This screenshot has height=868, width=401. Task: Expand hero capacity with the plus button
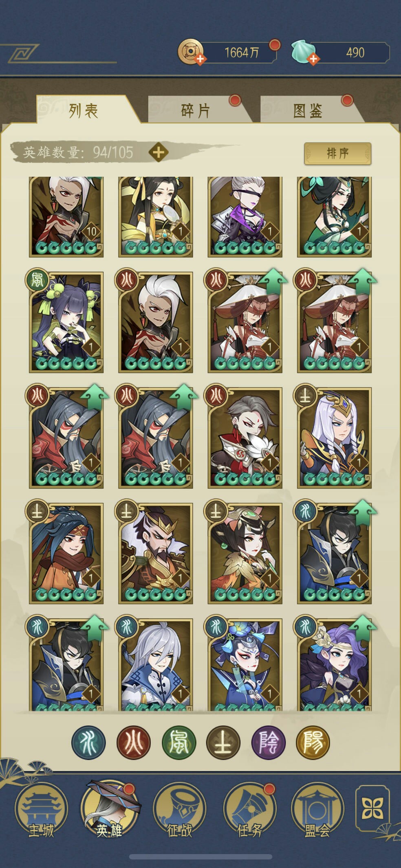tap(159, 152)
